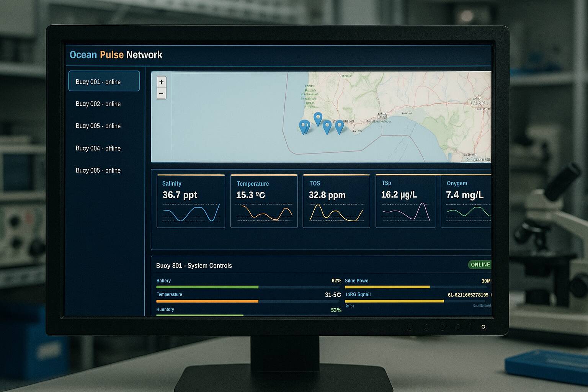Screen dimensions: 588x392
Task: Toggle the ONLINE status badge
Action: point(480,265)
